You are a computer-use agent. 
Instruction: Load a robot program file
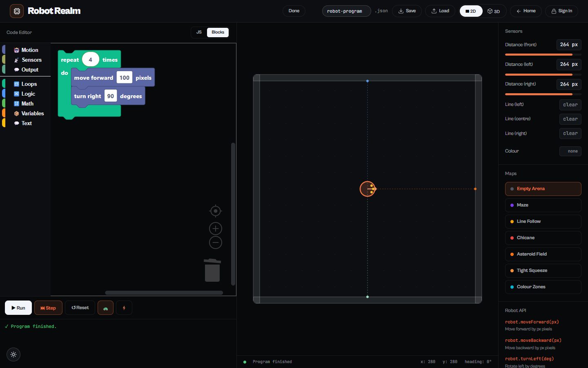(x=440, y=11)
